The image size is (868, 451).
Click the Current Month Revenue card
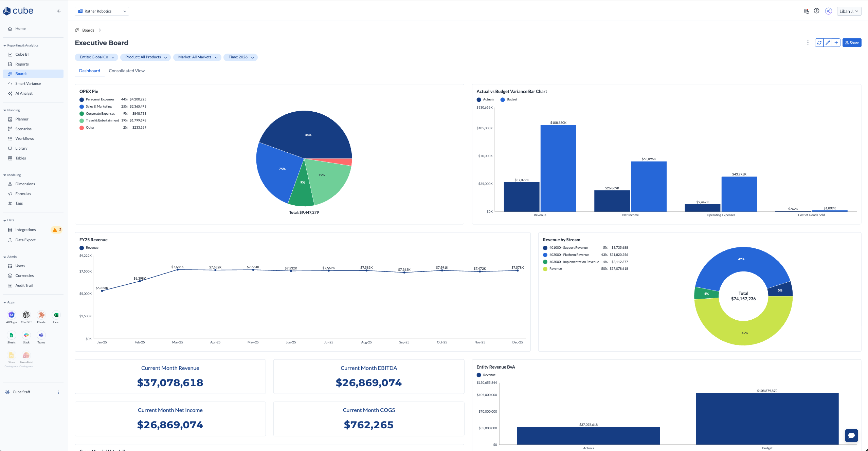click(x=170, y=377)
